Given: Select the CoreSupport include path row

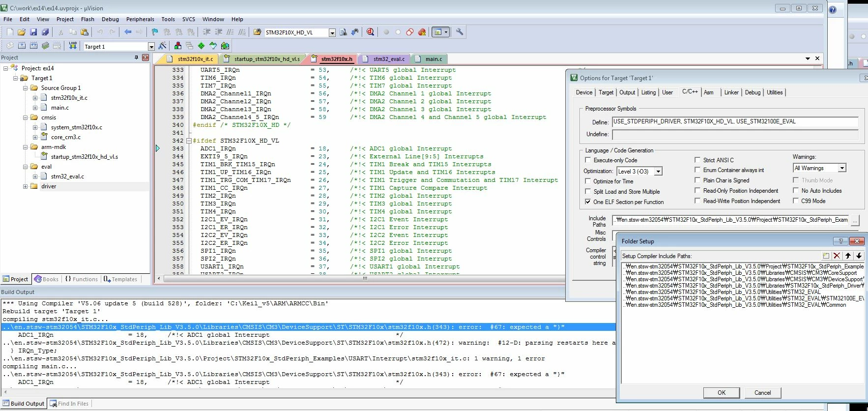Looking at the screenshot, I should tap(742, 273).
